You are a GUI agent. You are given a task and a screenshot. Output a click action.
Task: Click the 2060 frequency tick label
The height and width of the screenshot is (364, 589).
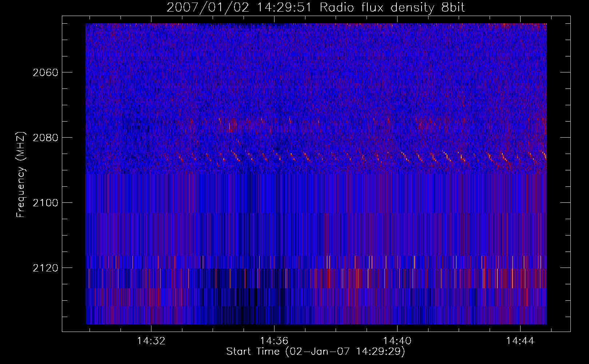[x=46, y=72]
